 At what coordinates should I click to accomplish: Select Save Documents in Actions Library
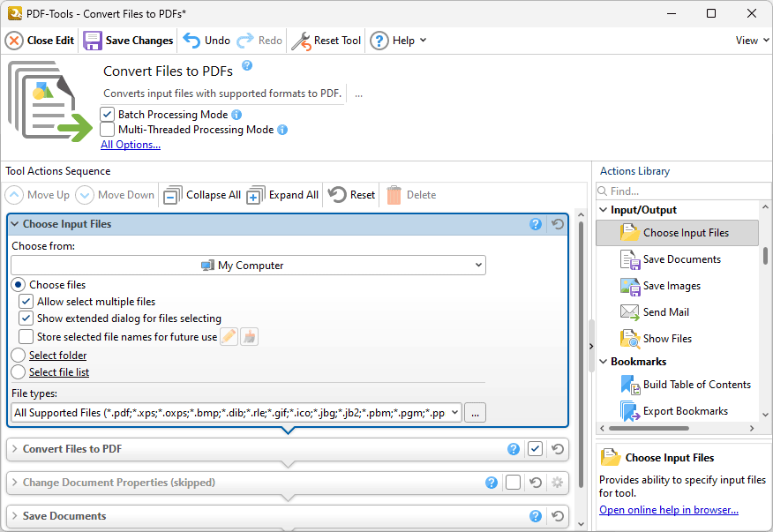tap(671, 259)
